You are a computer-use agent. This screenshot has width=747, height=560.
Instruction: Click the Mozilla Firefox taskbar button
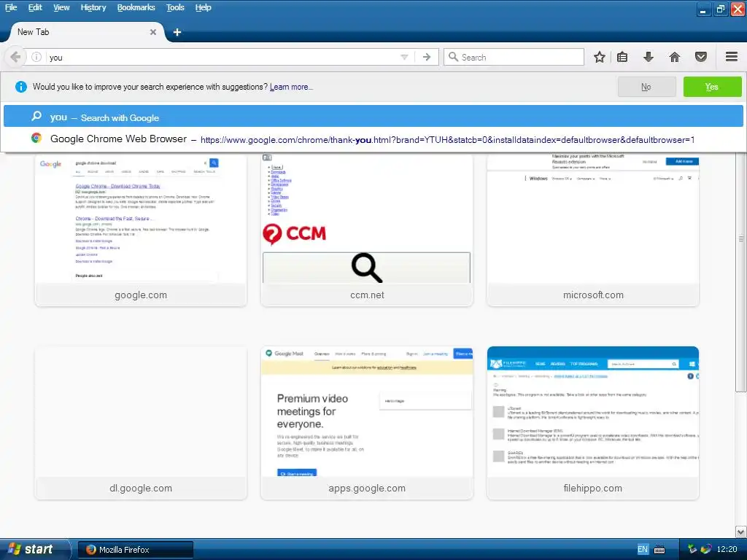(x=135, y=550)
